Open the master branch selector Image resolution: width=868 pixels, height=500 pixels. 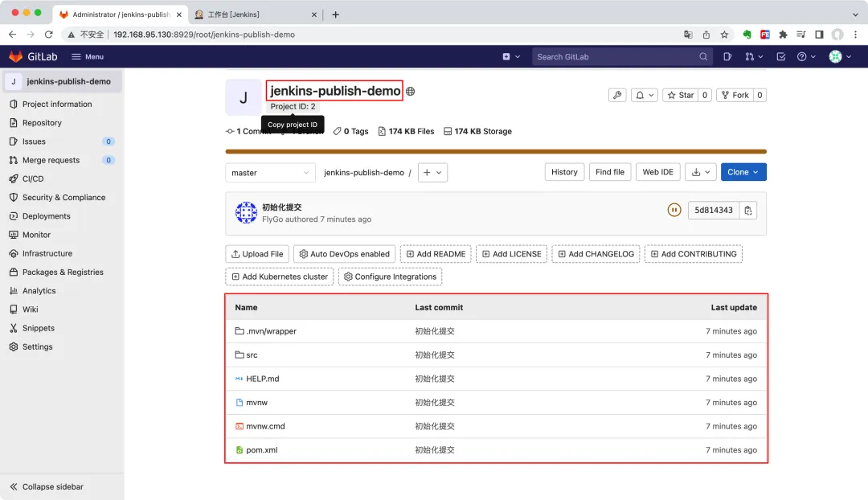click(x=270, y=172)
